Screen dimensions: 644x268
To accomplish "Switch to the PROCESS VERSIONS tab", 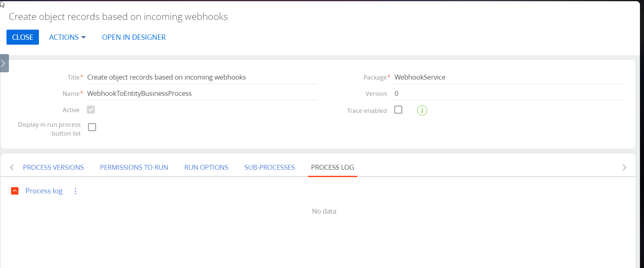I will point(54,167).
